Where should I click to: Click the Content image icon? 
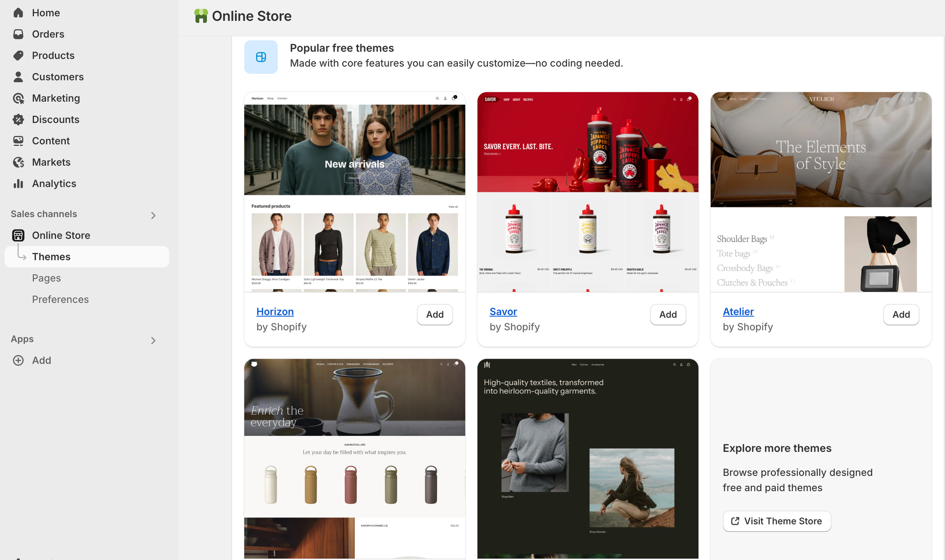point(18,141)
